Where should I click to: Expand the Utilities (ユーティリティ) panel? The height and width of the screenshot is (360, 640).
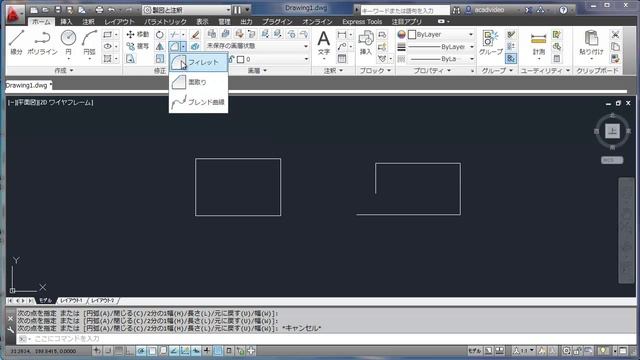click(x=545, y=71)
